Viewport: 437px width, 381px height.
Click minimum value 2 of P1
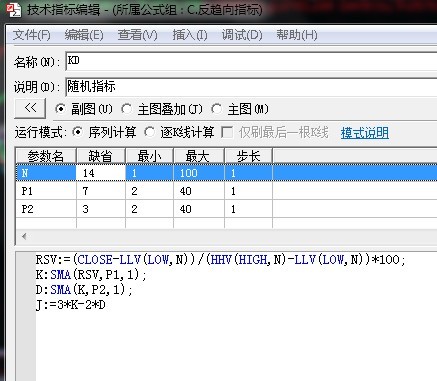click(x=149, y=191)
